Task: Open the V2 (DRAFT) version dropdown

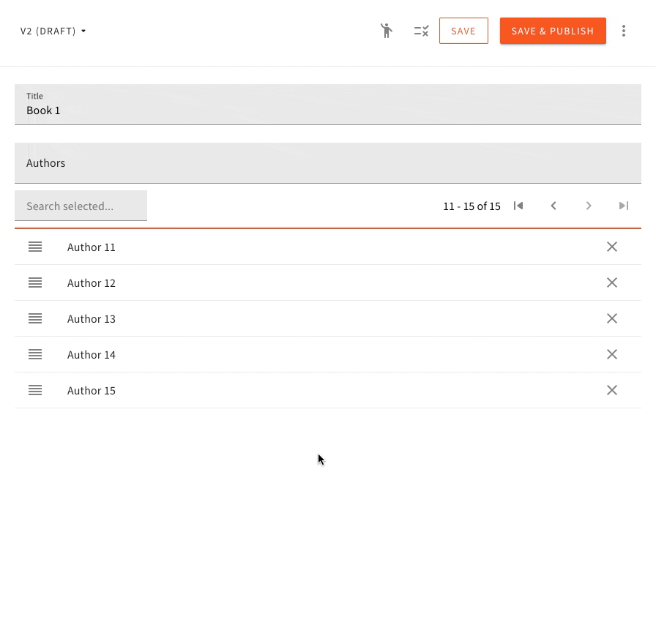Action: pyautogui.click(x=53, y=31)
